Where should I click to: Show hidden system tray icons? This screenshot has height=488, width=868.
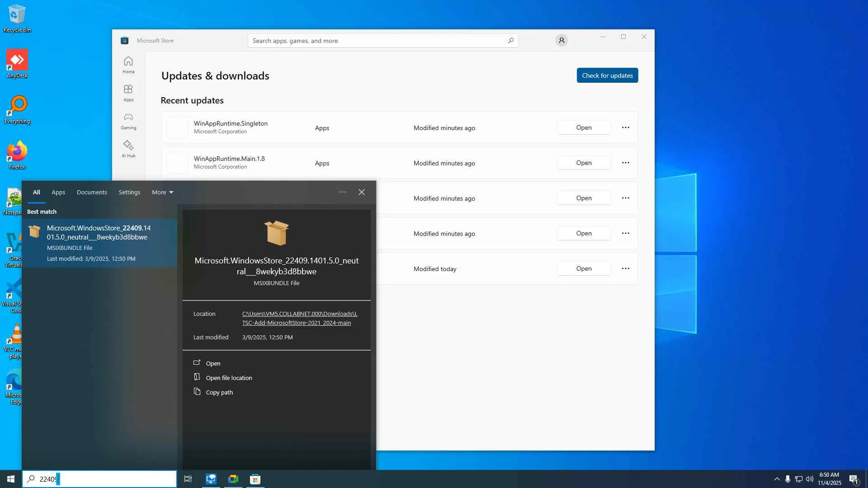tap(777, 479)
